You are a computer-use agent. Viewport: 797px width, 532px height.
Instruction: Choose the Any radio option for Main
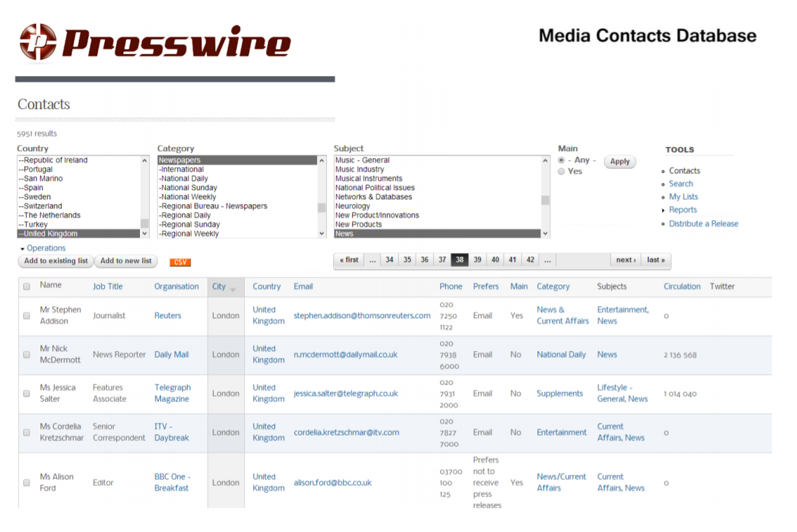(561, 160)
